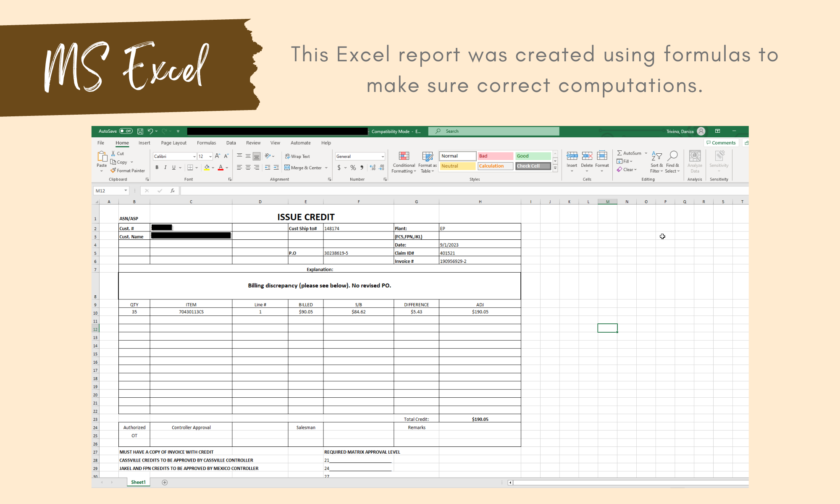The width and height of the screenshot is (840, 504).
Task: Click the Increase Indent icon
Action: tap(276, 168)
